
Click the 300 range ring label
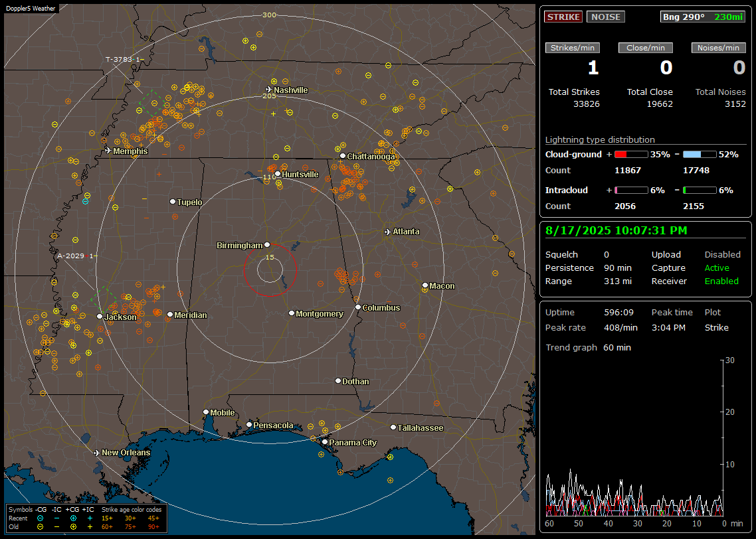(x=270, y=15)
